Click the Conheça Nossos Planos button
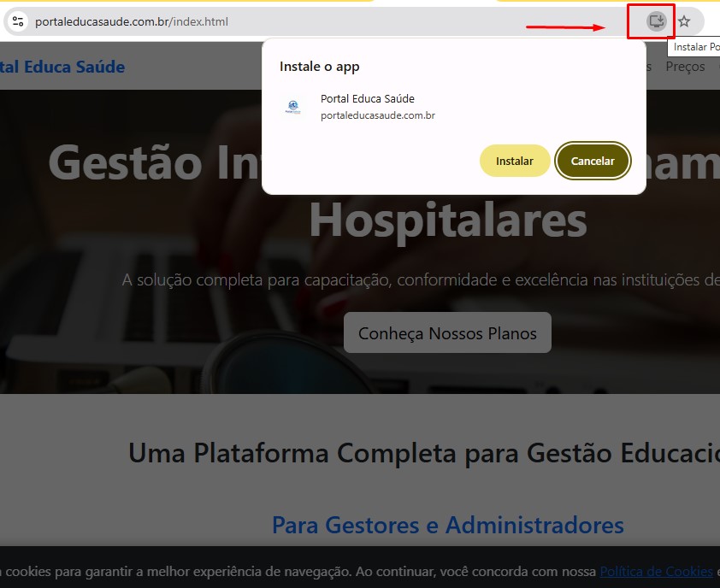The image size is (720, 588). click(x=446, y=332)
